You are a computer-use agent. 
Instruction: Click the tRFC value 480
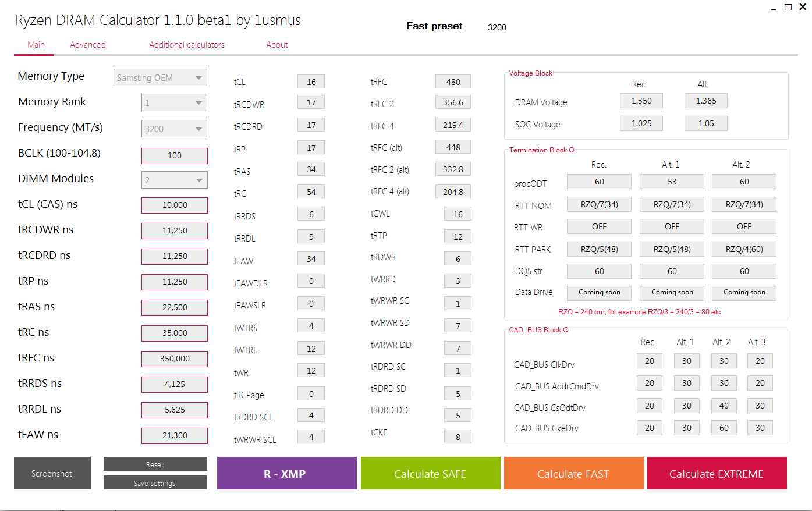[x=453, y=82]
